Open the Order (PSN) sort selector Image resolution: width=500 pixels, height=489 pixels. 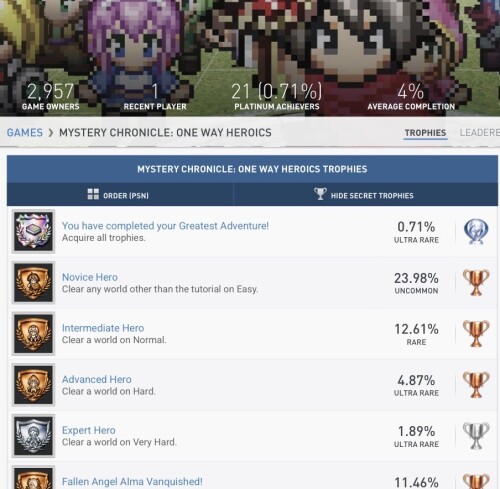[x=120, y=195]
